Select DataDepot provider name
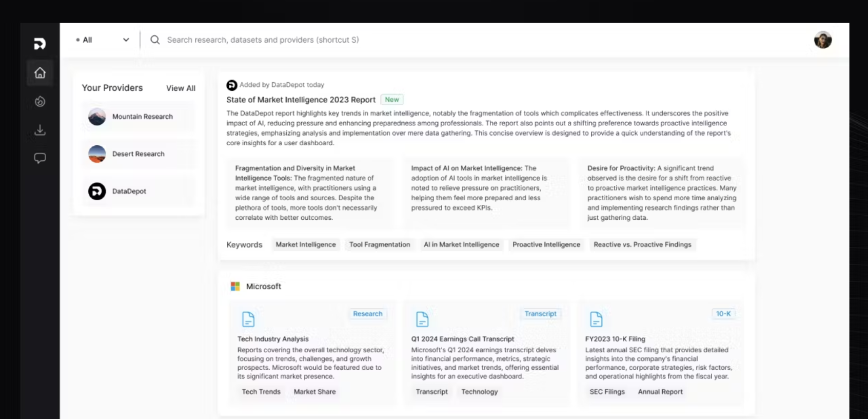Screen dimensions: 868x419 pyautogui.click(x=129, y=191)
